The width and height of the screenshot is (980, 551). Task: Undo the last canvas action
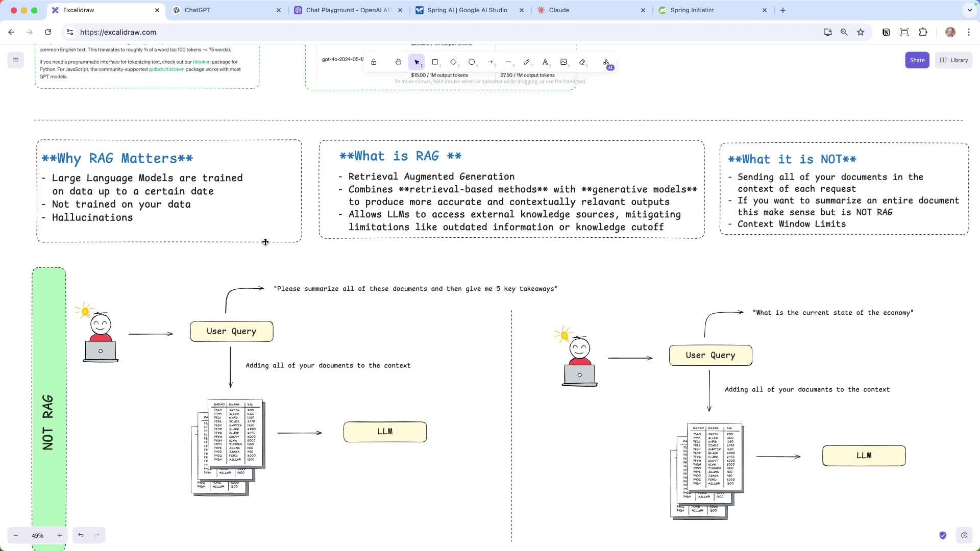point(81,535)
